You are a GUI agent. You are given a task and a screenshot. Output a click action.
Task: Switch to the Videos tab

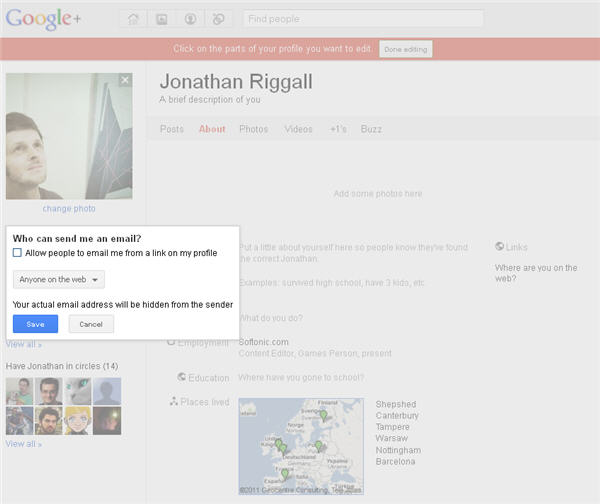(298, 129)
